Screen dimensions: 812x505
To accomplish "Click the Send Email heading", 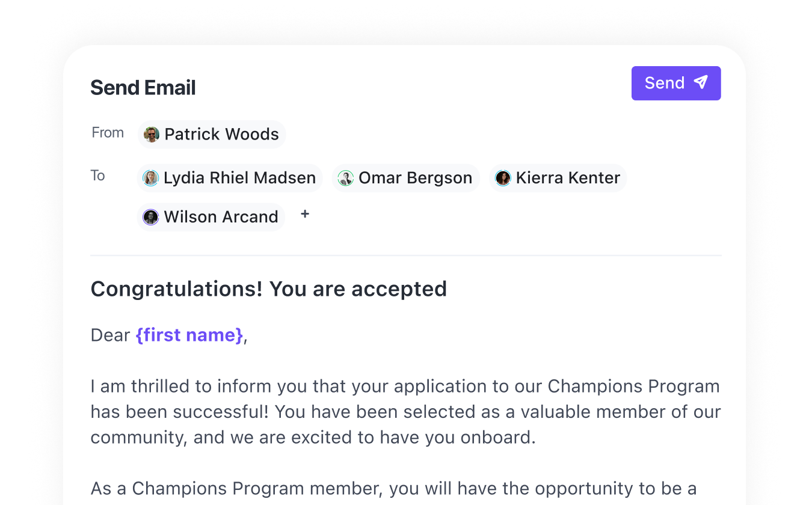I will pyautogui.click(x=143, y=88).
